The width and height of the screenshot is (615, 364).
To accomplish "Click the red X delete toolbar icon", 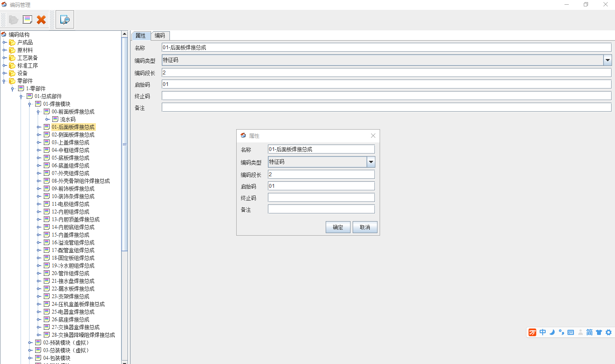I will click(x=41, y=20).
